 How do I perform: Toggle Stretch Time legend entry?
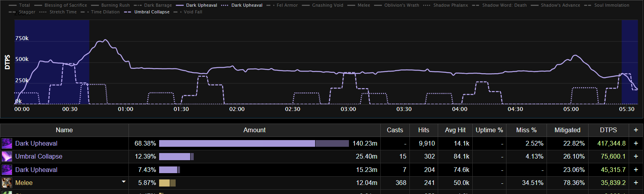pos(58,12)
